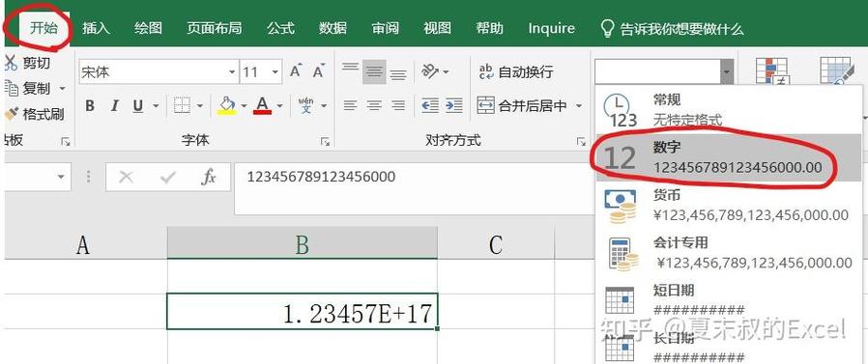Click the number format combo box
Viewport: 868px width, 364px height.
pos(657,71)
